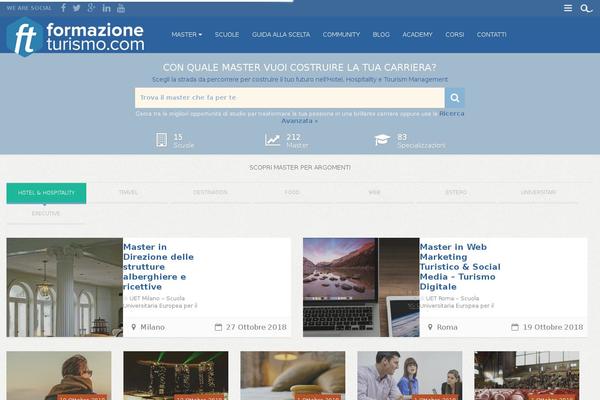The width and height of the screenshot is (600, 400).
Task: Click the formazioneturismo.com logo
Action: click(76, 37)
